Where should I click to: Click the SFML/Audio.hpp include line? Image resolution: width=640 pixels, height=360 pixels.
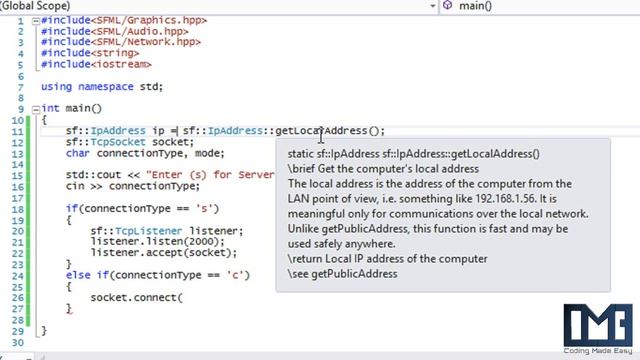point(115,31)
